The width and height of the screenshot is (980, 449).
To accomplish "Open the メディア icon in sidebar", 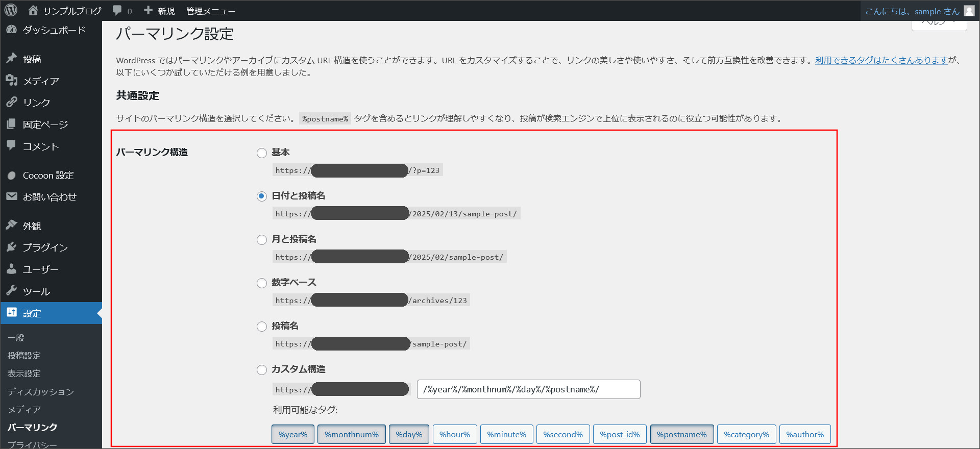I will [x=12, y=81].
